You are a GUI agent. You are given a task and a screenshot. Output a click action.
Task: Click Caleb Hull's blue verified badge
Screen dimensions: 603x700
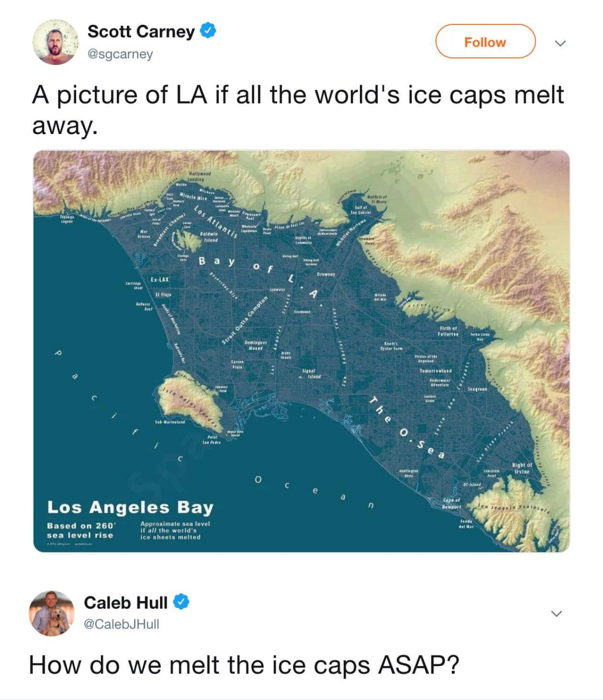[x=182, y=603]
